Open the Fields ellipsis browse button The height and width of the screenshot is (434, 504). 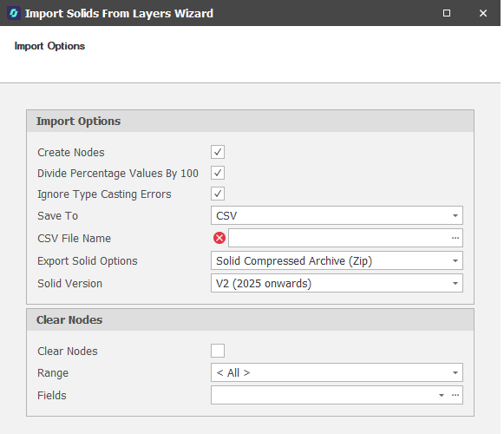(x=455, y=395)
